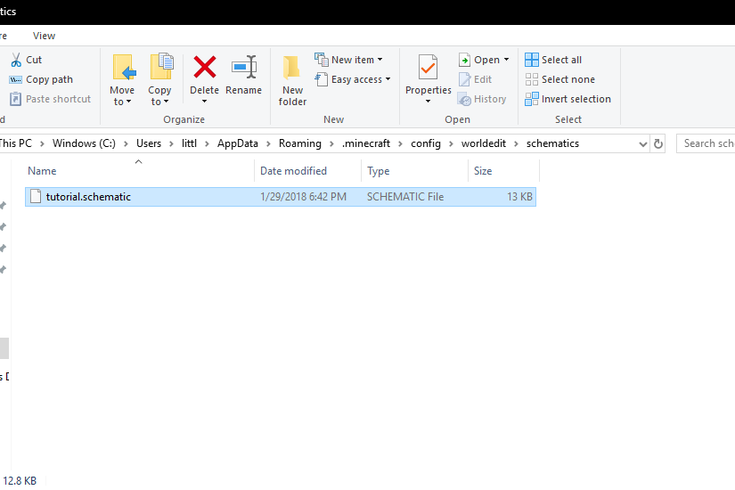Click the Move to icon

click(x=123, y=68)
